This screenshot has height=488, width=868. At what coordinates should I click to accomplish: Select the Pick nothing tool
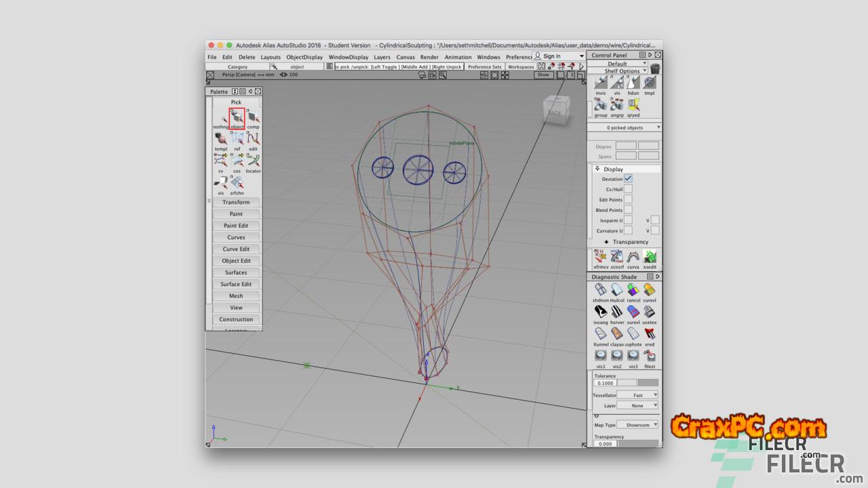pyautogui.click(x=220, y=119)
